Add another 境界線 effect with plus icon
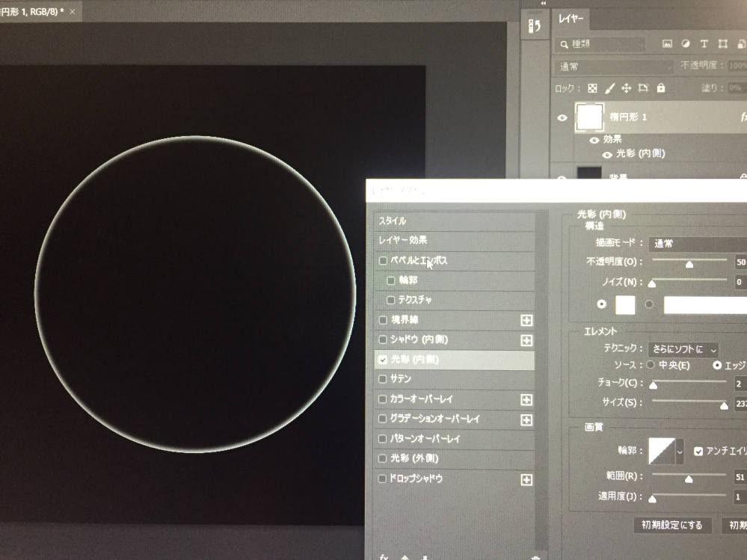 coord(526,321)
